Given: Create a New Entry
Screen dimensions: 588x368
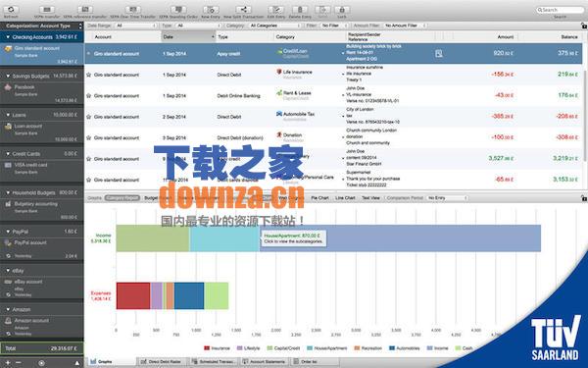Looking at the screenshot, I should (211, 10).
